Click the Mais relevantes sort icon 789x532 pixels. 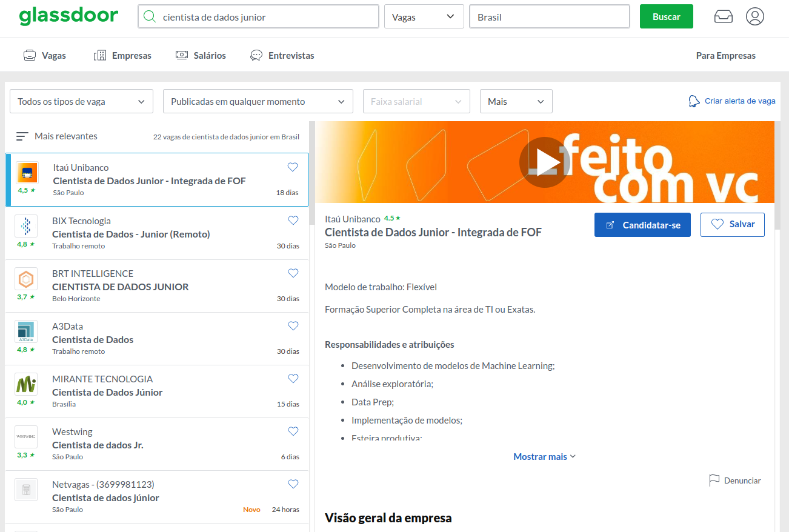(x=22, y=137)
